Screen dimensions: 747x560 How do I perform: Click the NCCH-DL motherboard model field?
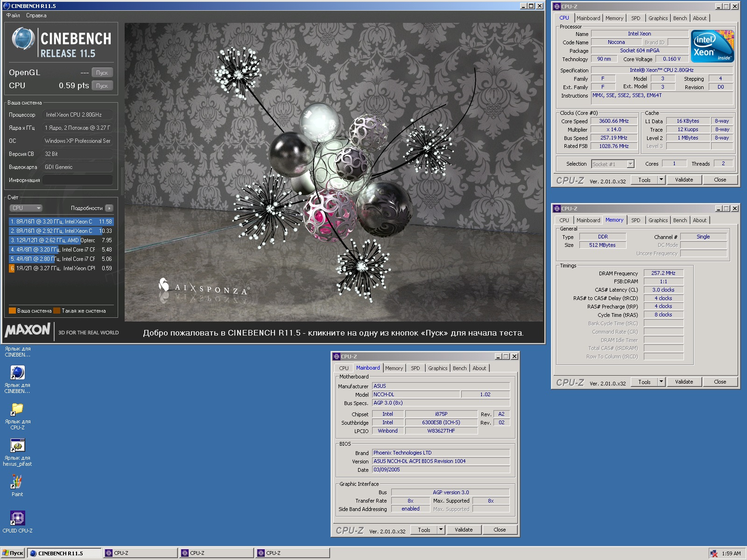(416, 394)
